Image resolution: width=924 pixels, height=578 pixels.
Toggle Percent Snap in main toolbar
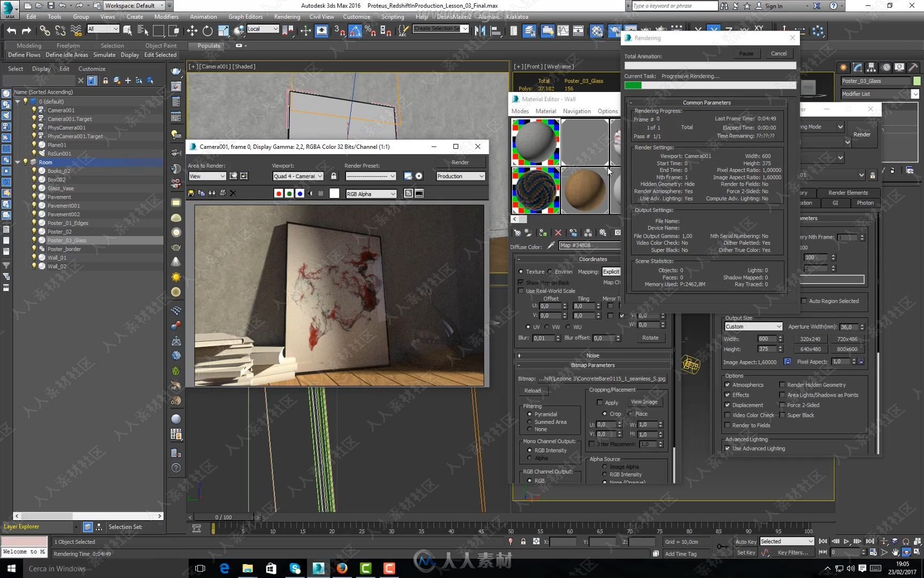pos(370,31)
